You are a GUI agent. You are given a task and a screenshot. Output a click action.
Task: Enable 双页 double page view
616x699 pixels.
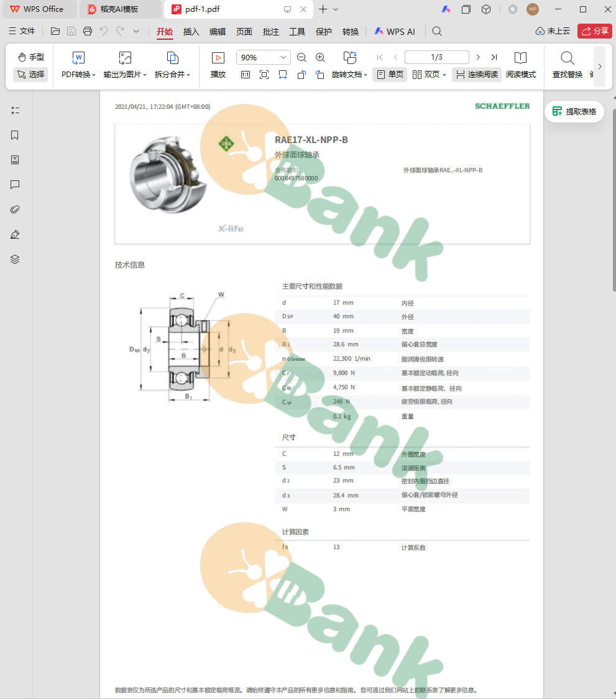pyautogui.click(x=426, y=75)
